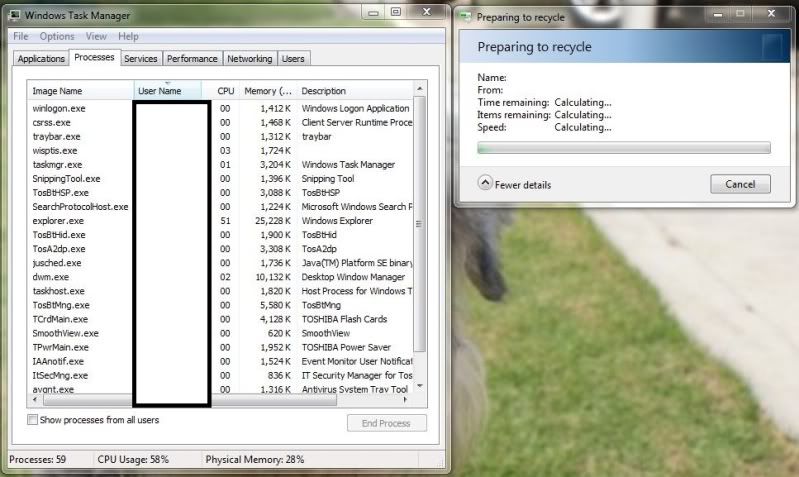Open the View menu
This screenshot has width=799, height=477.
click(96, 36)
